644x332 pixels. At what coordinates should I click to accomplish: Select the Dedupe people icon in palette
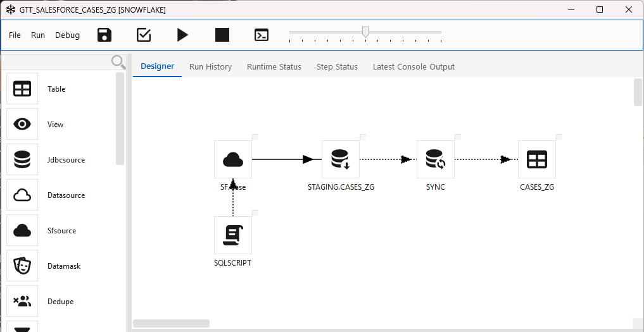[x=22, y=301]
